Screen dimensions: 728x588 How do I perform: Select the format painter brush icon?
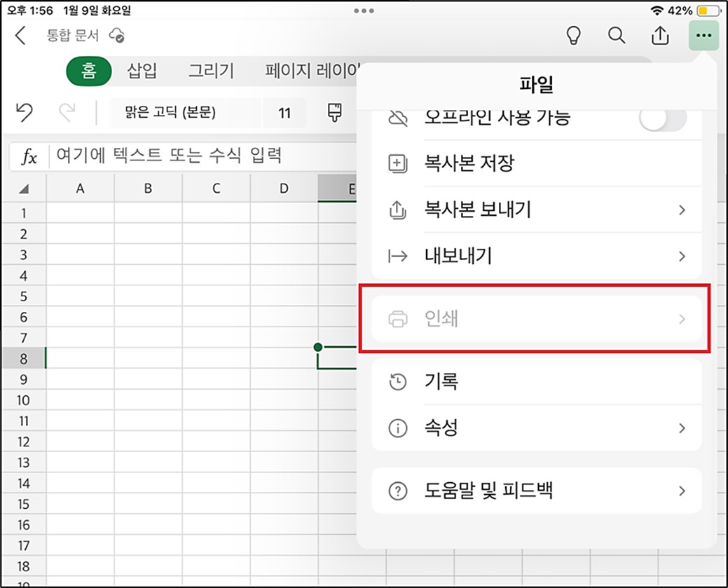pyautogui.click(x=335, y=112)
